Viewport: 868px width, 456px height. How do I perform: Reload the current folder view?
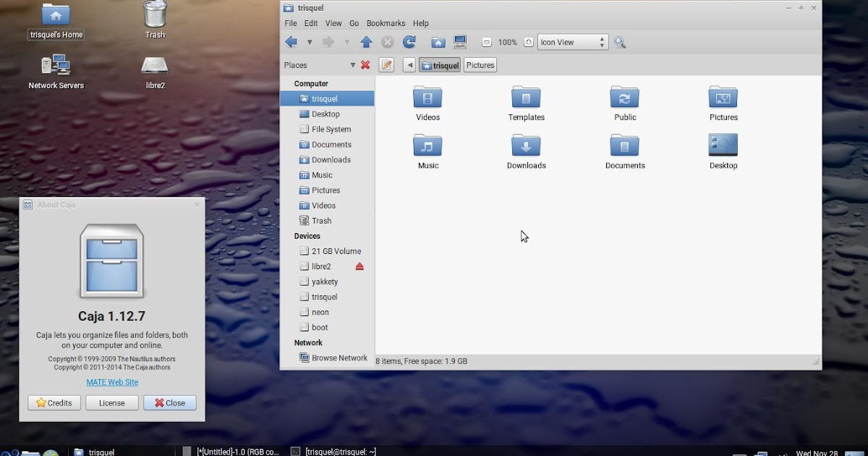[409, 41]
